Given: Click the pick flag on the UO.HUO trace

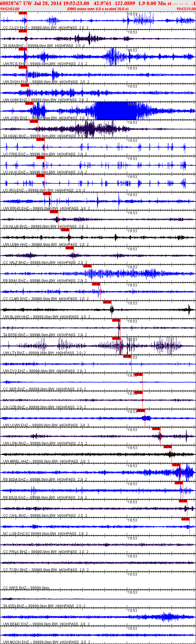Looking at the screenshot, I should (40, 158).
